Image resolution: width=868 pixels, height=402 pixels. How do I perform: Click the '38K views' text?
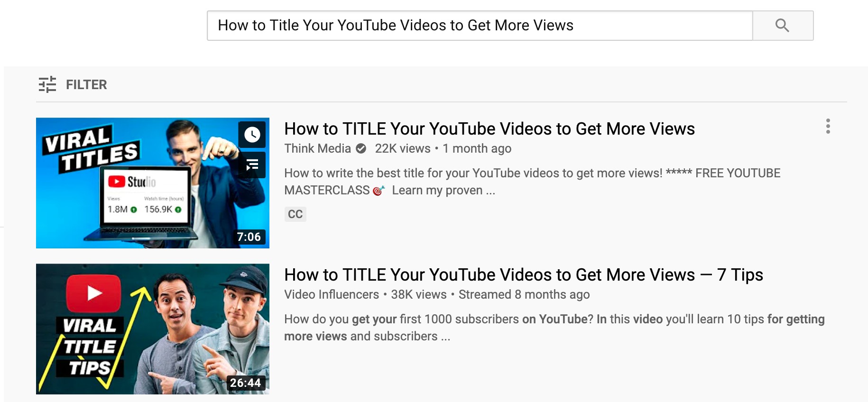tap(419, 294)
